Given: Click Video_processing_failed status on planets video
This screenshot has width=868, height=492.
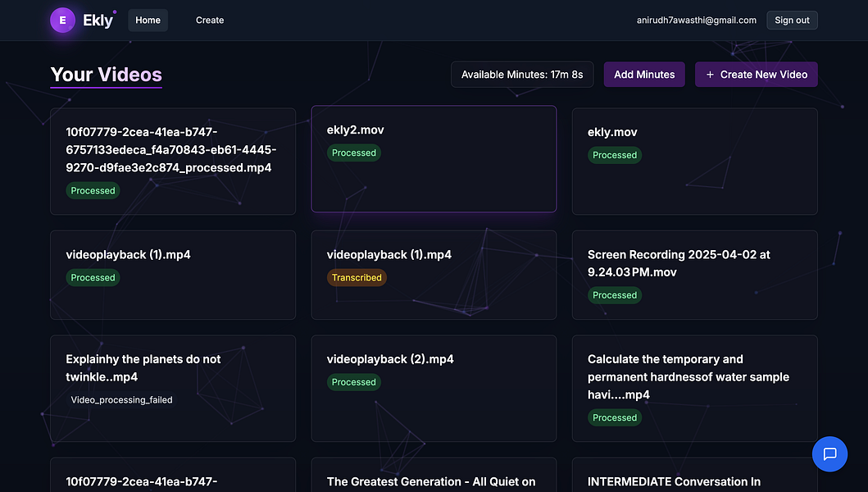Looking at the screenshot, I should click(x=121, y=399).
